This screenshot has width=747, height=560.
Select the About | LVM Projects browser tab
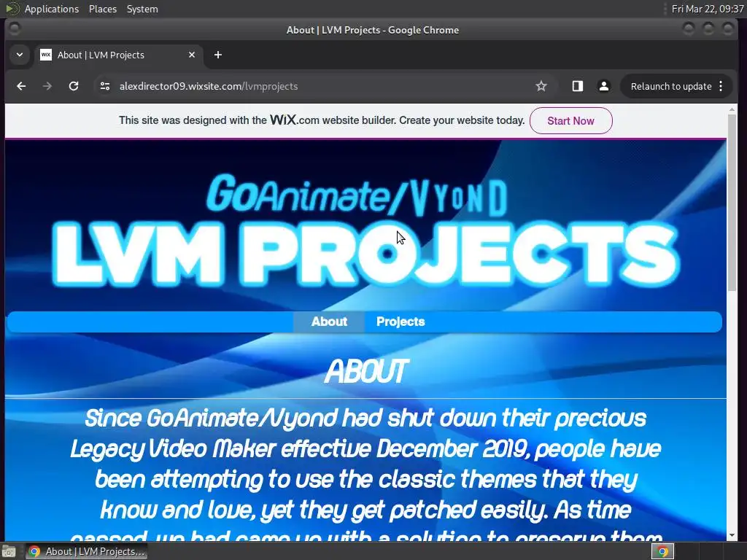point(118,55)
